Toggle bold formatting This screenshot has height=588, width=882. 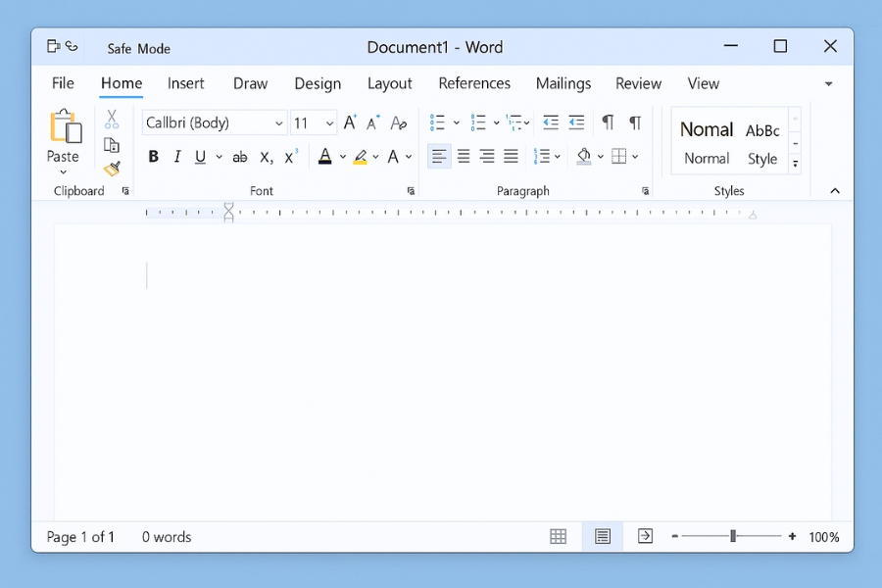point(153,156)
